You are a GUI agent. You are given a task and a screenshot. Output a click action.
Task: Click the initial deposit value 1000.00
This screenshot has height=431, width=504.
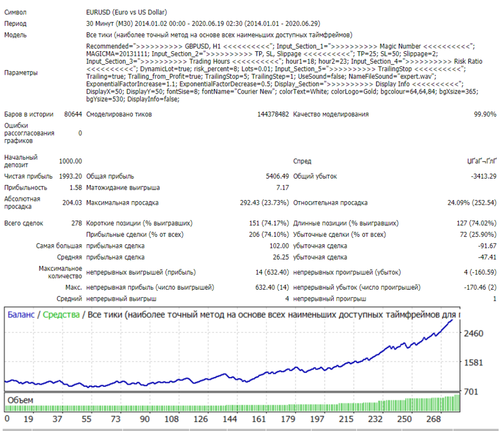70,161
